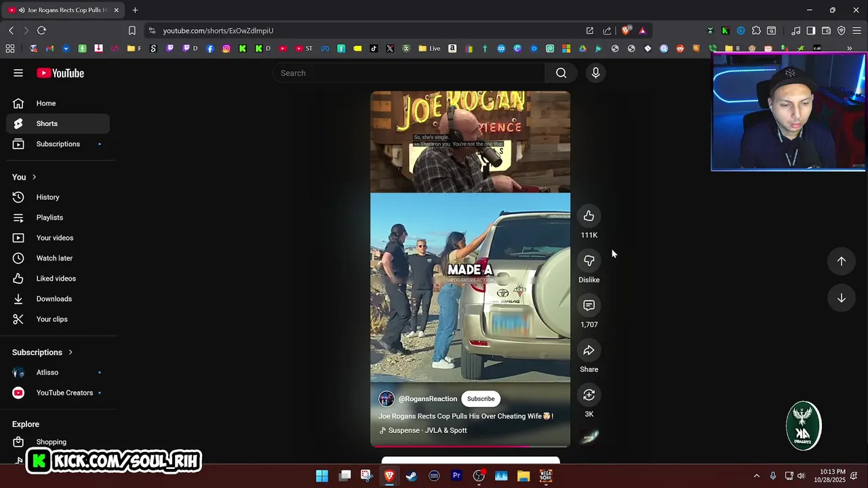The height and width of the screenshot is (488, 868).
Task: Open Premiere Pro from the taskbar
Action: 456,476
